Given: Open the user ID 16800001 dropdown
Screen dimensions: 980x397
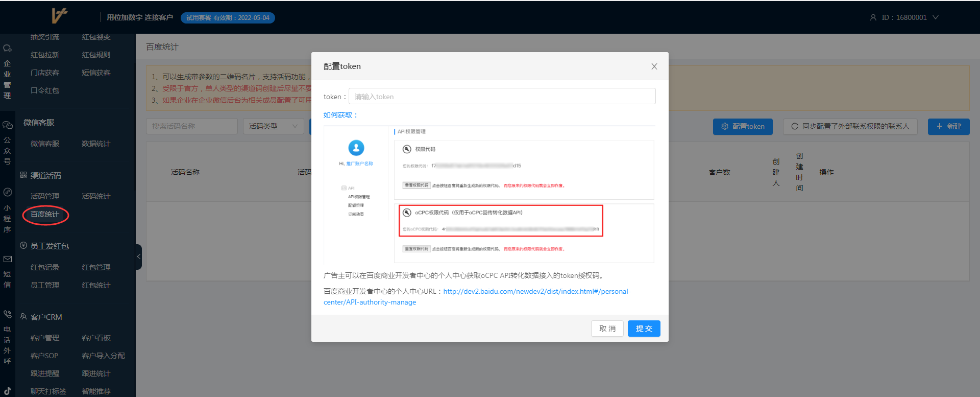Looking at the screenshot, I should (x=904, y=17).
